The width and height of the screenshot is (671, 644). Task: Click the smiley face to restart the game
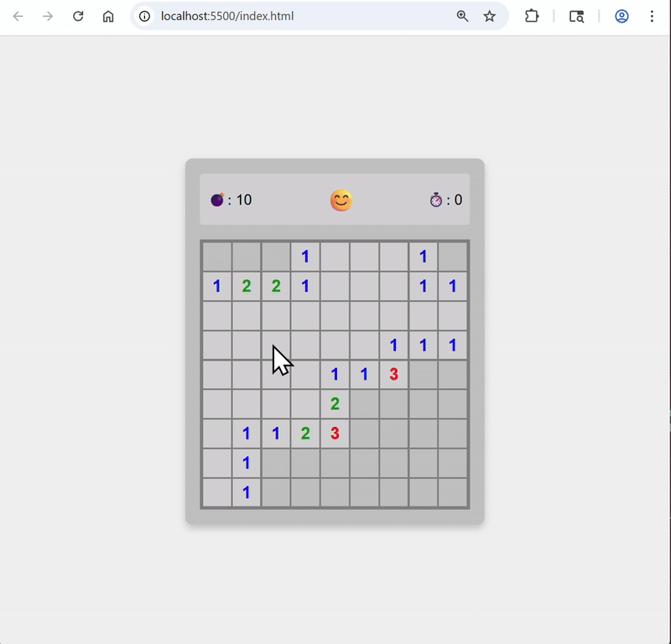341,200
